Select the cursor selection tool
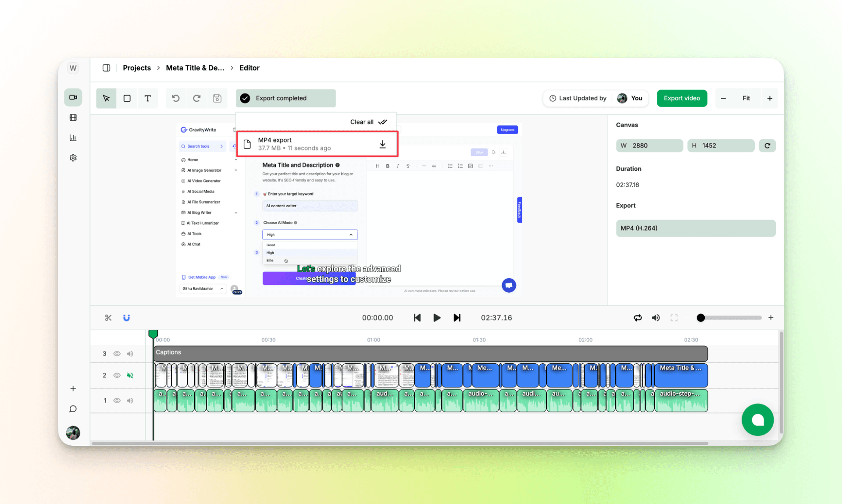 [x=106, y=98]
